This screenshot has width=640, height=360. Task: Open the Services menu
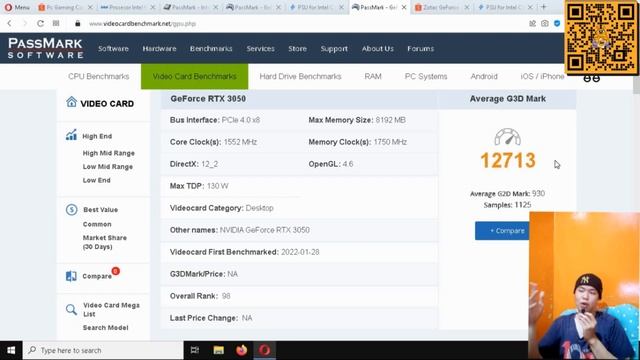[260, 49]
